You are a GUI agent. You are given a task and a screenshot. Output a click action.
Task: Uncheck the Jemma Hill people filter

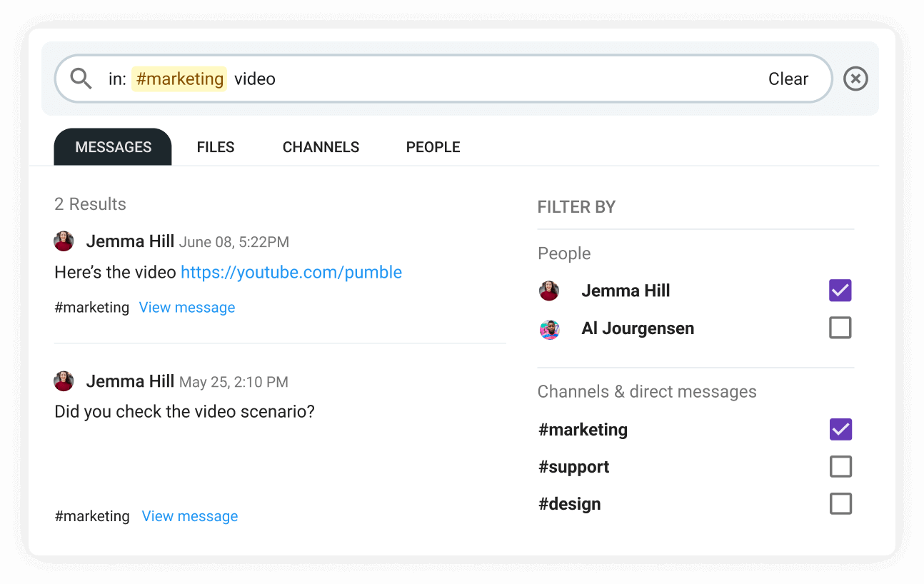pyautogui.click(x=840, y=291)
